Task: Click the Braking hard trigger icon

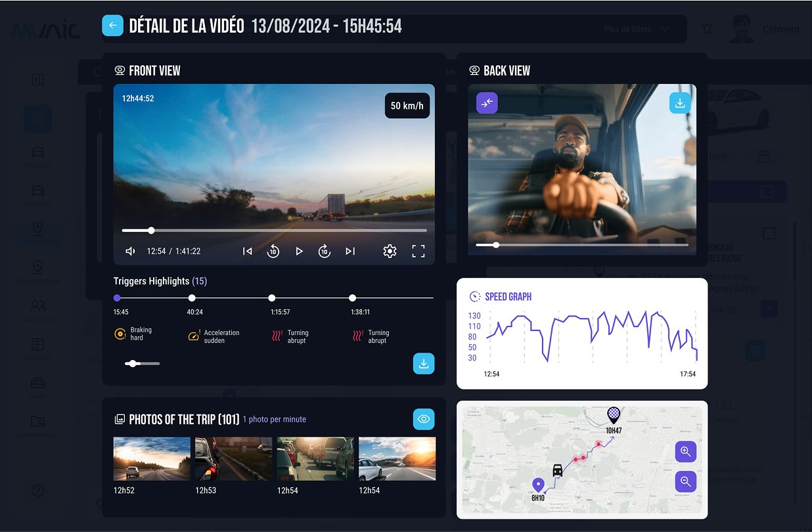Action: click(x=120, y=334)
